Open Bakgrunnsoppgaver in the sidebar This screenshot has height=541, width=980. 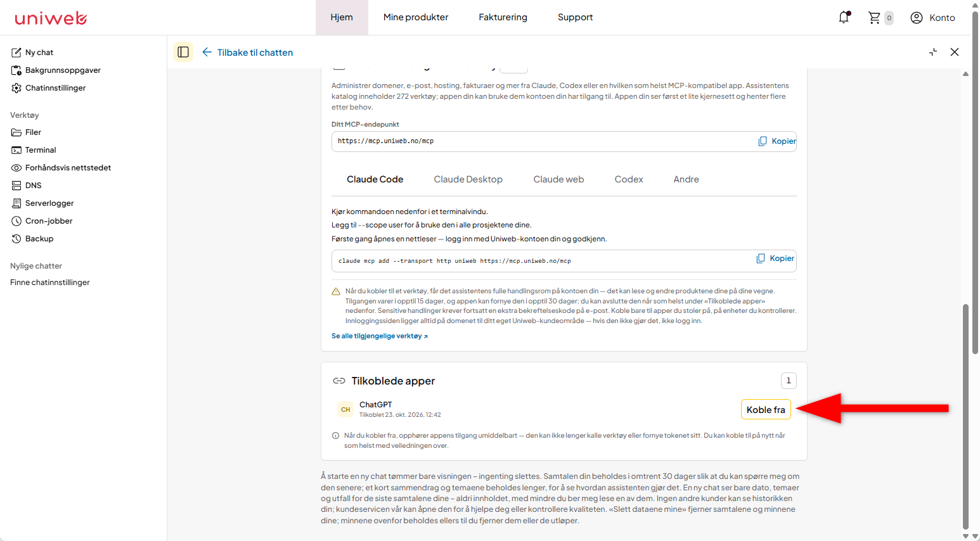(56, 70)
